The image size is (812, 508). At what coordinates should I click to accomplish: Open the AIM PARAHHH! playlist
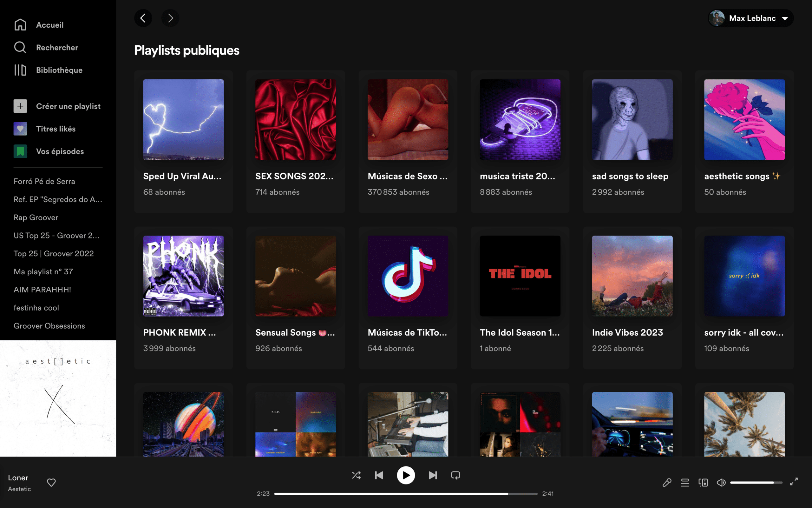pos(42,290)
